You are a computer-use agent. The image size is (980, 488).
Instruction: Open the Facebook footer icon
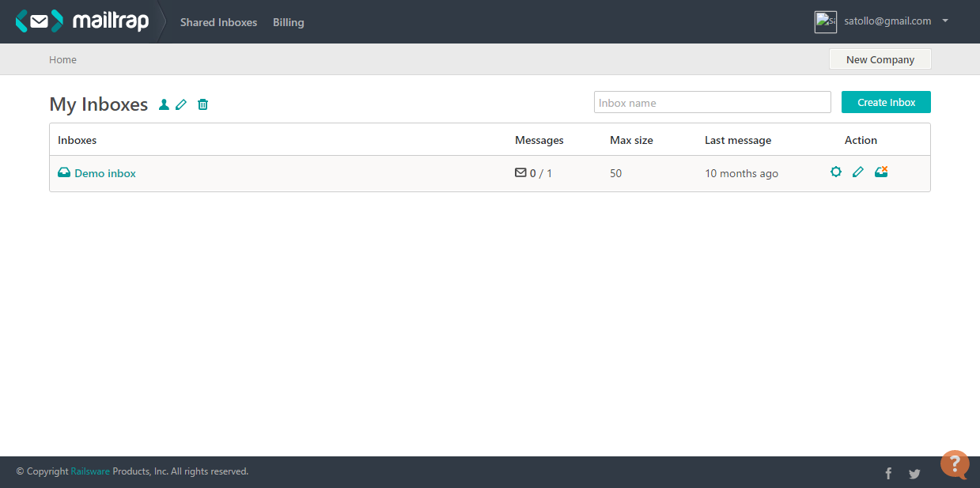(x=888, y=474)
